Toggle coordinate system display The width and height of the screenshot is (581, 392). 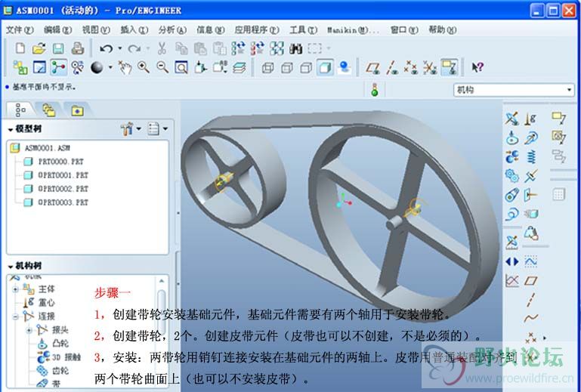pos(430,67)
